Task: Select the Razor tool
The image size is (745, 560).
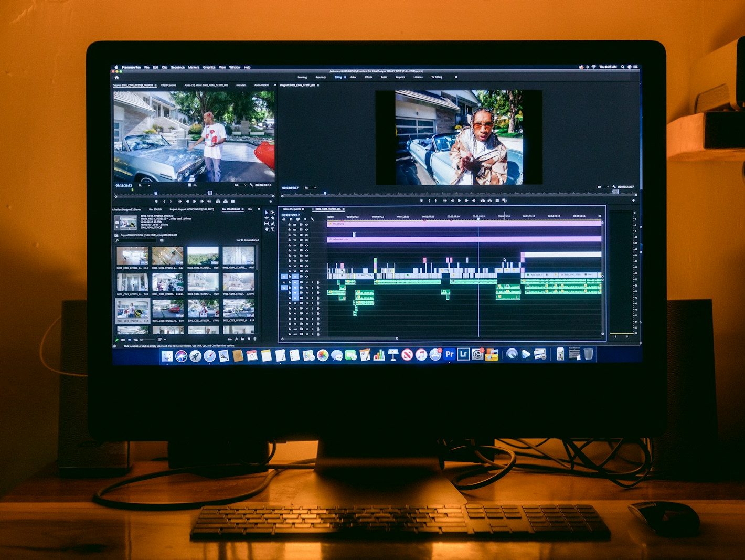Action: coord(273,218)
